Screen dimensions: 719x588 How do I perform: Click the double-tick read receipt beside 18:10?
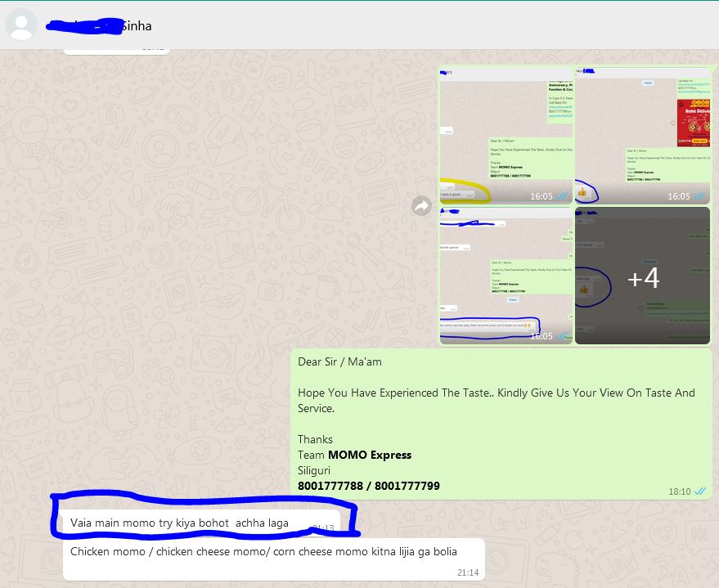pyautogui.click(x=699, y=491)
